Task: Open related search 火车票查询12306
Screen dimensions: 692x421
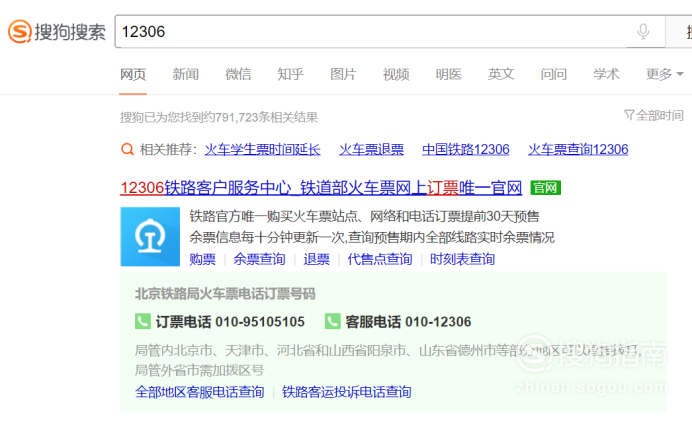Action: coord(578,150)
